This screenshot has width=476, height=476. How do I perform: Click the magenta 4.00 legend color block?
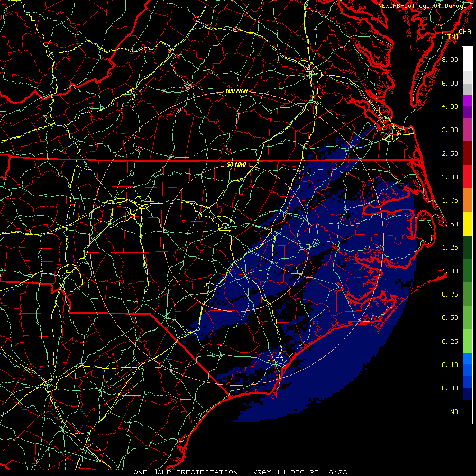click(467, 100)
